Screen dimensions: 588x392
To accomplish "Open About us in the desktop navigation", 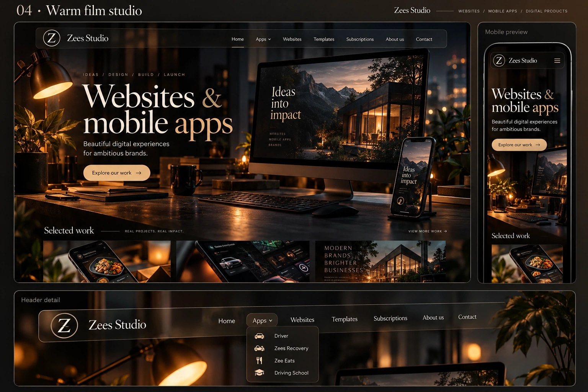I will click(395, 39).
